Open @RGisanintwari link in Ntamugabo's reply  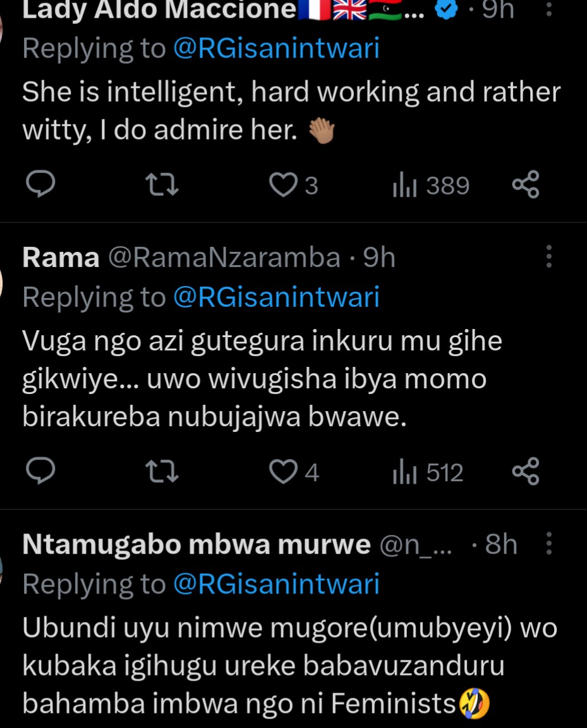point(276,584)
